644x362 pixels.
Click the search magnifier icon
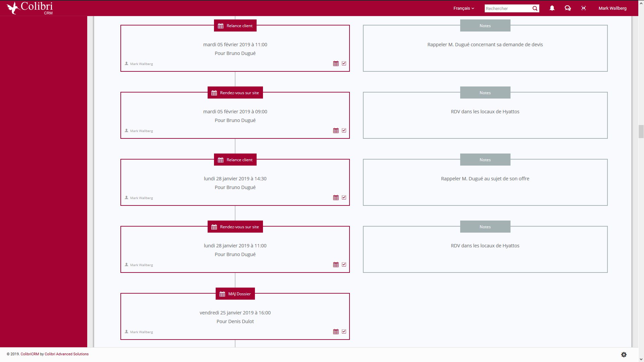(535, 8)
